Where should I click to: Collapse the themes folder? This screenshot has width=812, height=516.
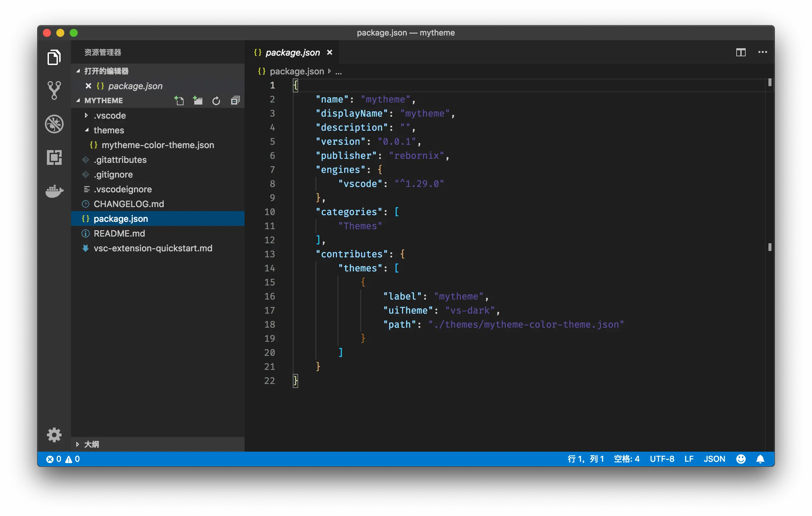coord(109,130)
